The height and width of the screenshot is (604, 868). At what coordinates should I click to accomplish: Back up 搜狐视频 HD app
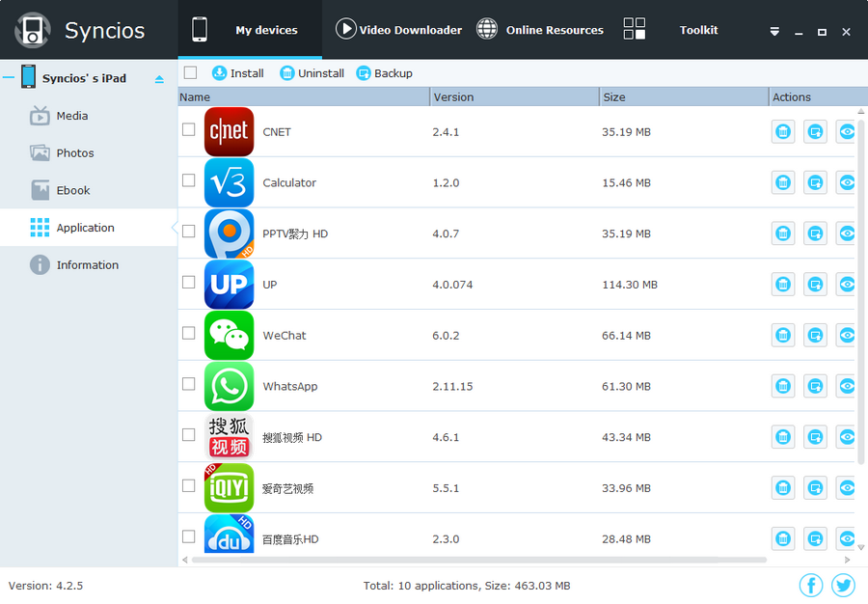pos(815,437)
